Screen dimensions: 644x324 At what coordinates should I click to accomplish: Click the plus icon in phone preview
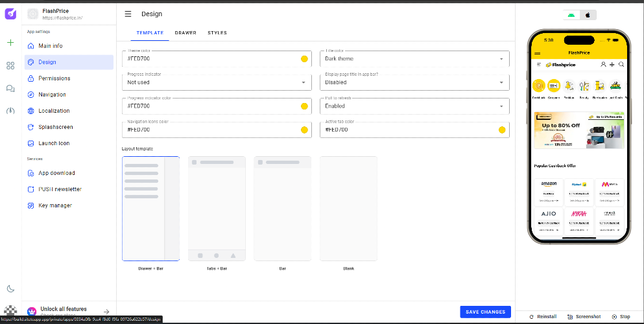612,64
